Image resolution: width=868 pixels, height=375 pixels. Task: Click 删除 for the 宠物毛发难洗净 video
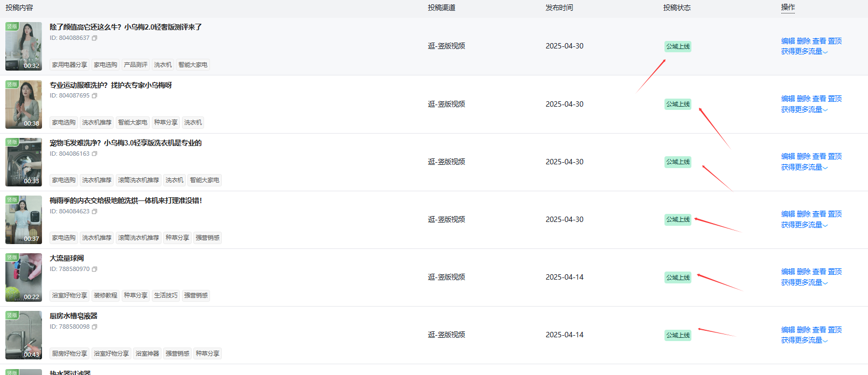click(803, 156)
